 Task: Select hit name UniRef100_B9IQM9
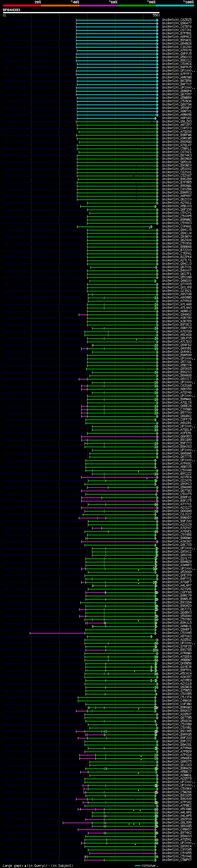[x=177, y=440]
